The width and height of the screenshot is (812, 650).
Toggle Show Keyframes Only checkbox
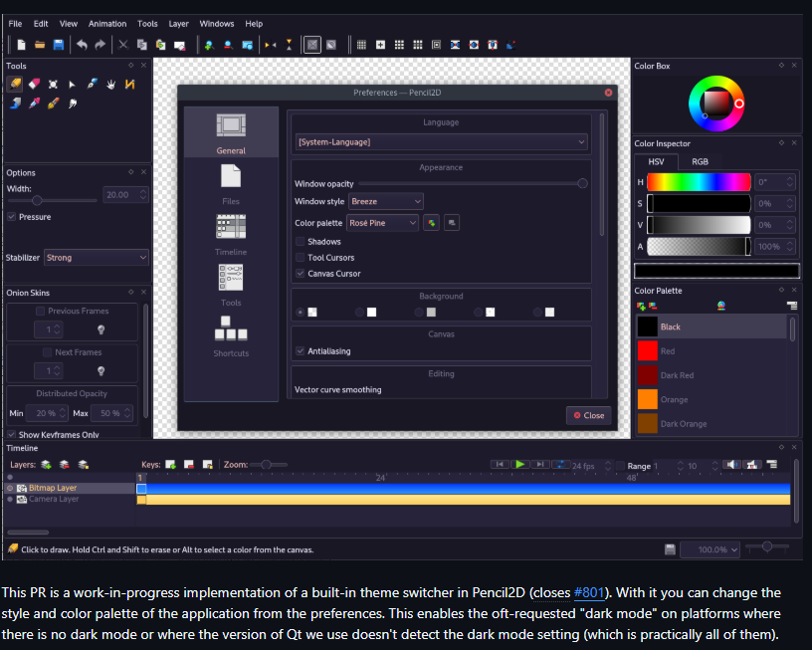click(11, 435)
